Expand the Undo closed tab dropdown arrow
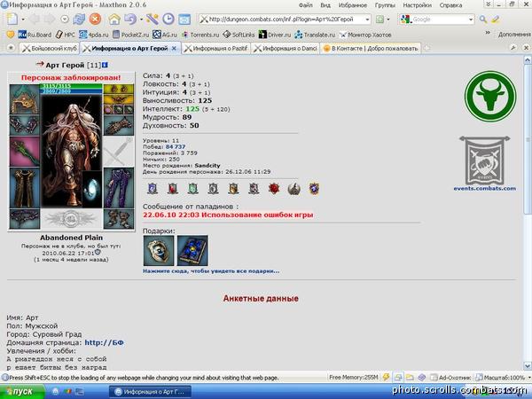The image size is (532, 399). click(x=141, y=20)
